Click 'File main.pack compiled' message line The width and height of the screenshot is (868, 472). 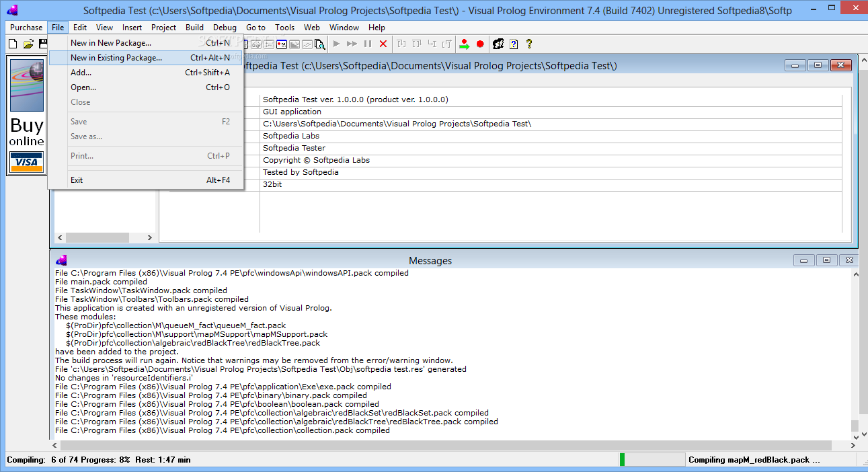[x=101, y=282]
